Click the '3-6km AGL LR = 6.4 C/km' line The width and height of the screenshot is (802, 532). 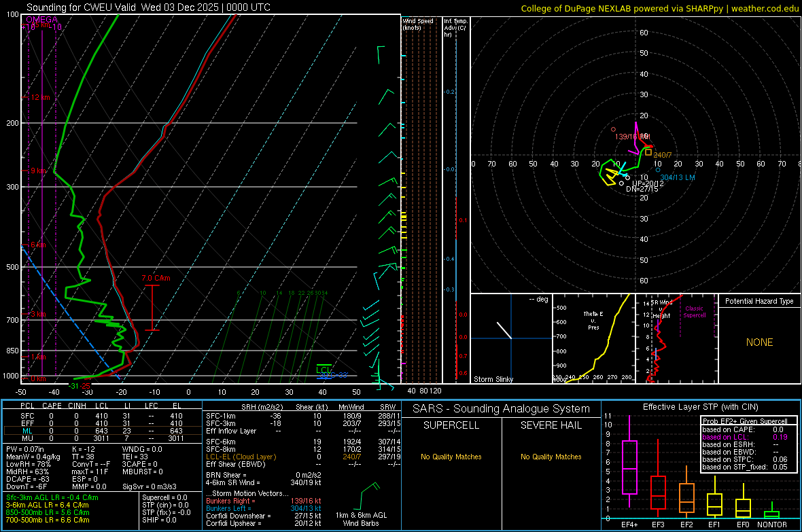(x=48, y=505)
